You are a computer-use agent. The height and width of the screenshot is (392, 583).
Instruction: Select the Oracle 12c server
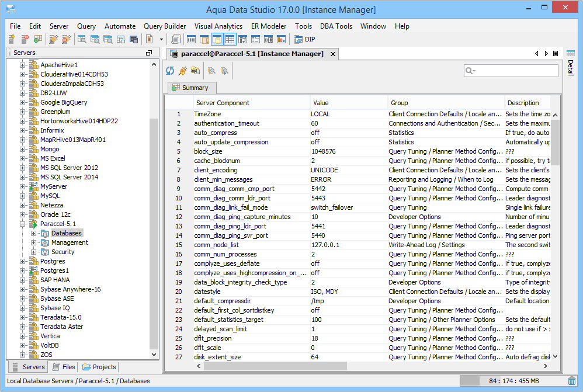pyautogui.click(x=55, y=214)
